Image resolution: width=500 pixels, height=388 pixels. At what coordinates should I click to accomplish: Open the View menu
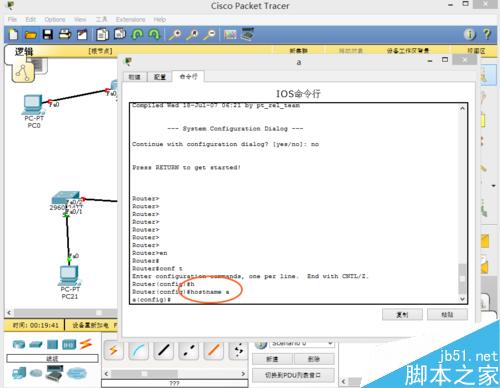click(80, 19)
